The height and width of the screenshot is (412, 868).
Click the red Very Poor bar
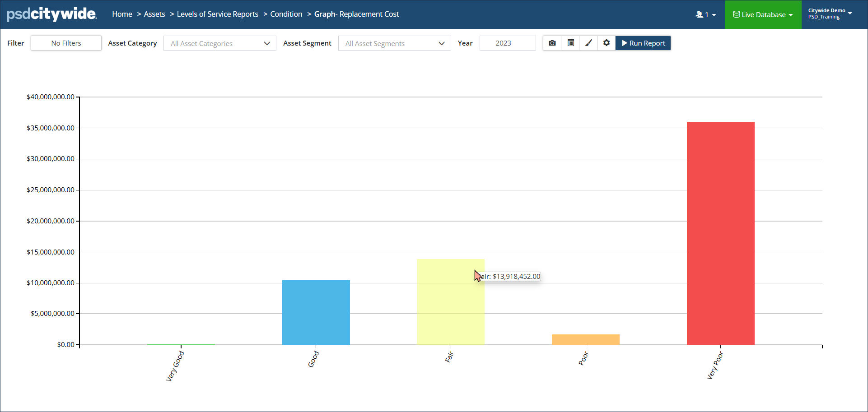click(x=720, y=233)
